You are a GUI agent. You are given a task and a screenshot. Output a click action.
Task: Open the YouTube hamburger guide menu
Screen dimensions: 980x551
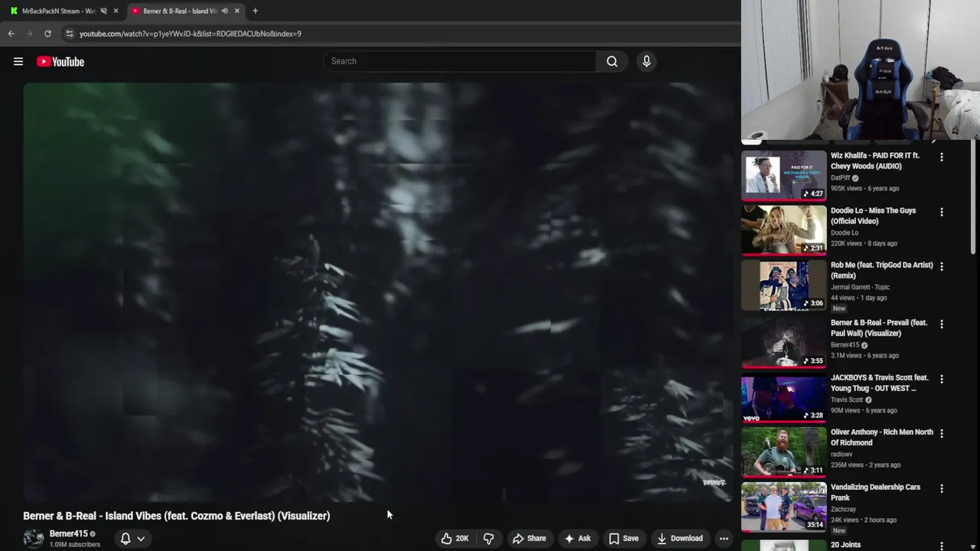[18, 62]
